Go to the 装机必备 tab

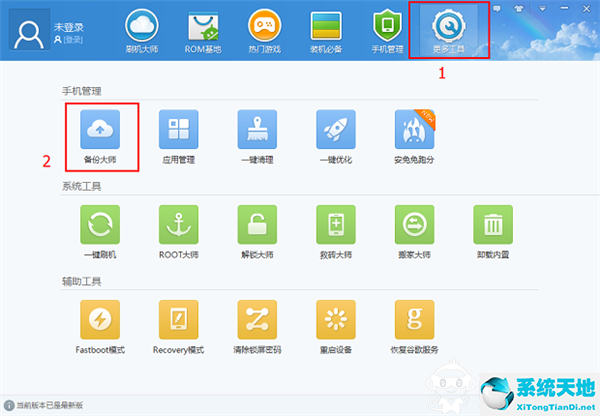(326, 31)
